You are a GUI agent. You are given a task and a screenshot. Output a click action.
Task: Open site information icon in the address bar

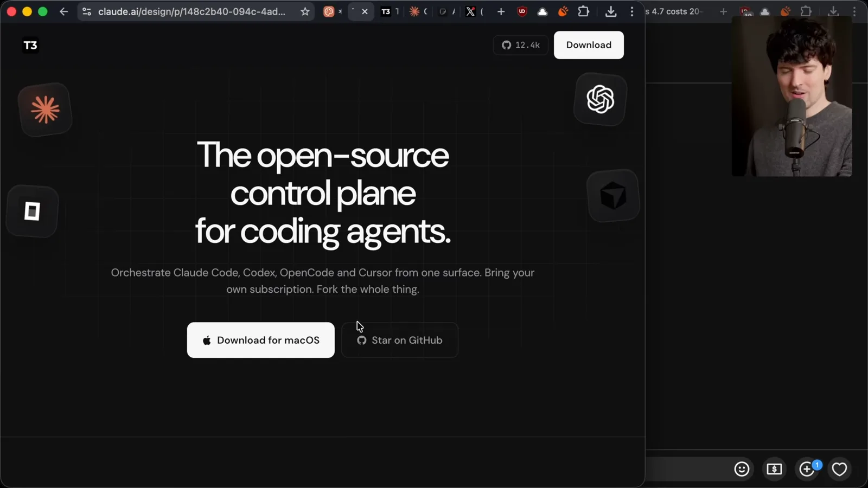click(x=86, y=11)
